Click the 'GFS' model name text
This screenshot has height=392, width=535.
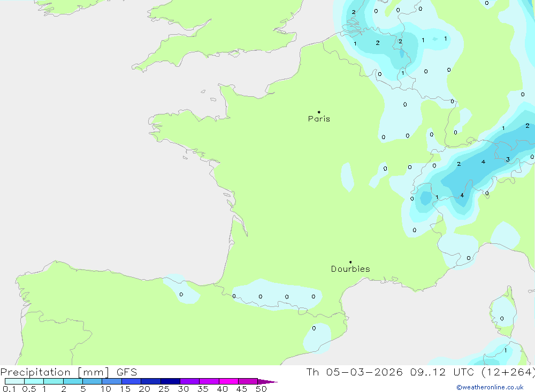pyautogui.click(x=127, y=372)
